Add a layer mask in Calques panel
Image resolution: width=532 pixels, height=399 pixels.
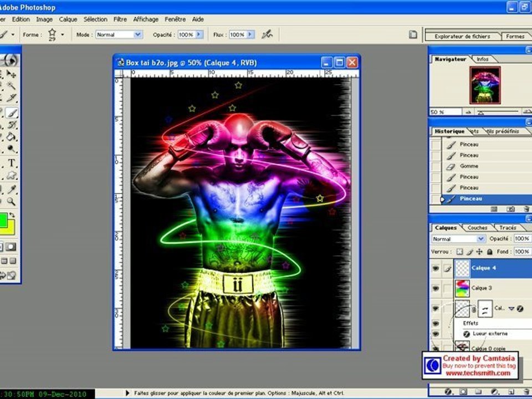tap(463, 392)
